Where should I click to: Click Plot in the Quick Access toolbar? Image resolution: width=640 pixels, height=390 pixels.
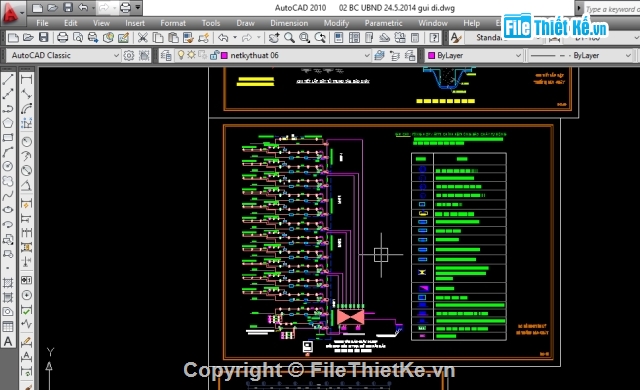click(x=126, y=7)
